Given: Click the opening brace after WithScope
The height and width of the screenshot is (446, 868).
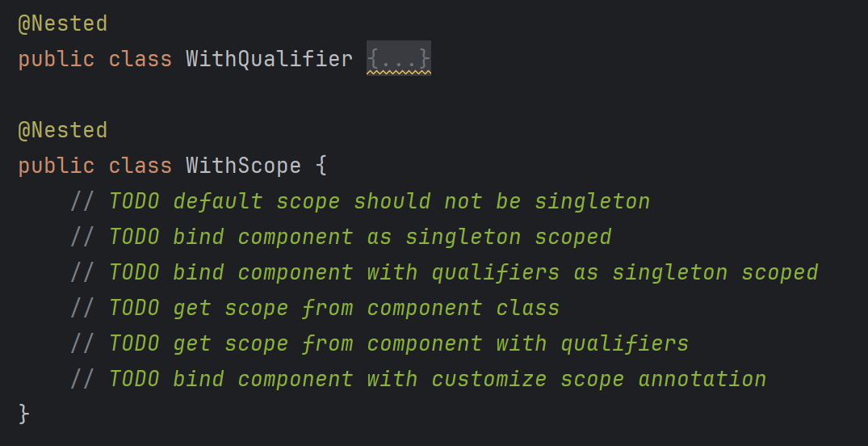Looking at the screenshot, I should pos(321,166).
